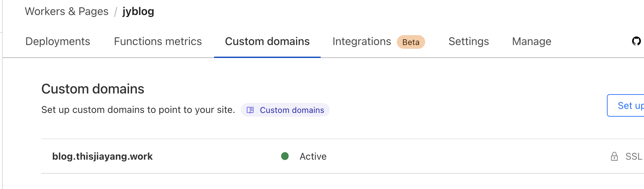The image size is (644, 189).
Task: Open the Integrations tab
Action: coord(361,41)
